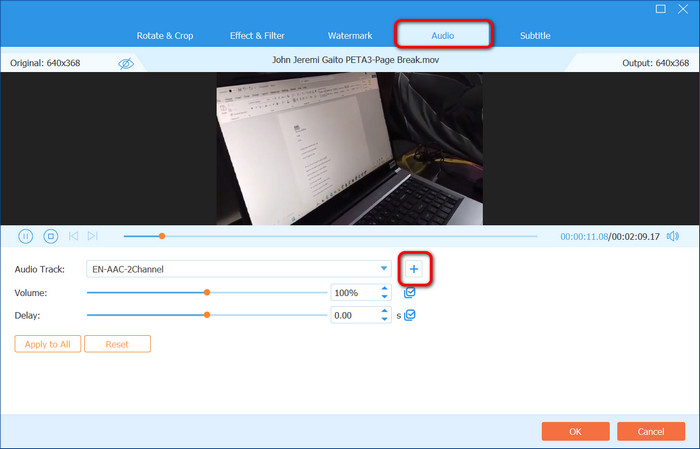The height and width of the screenshot is (449, 700).
Task: Pause the video playback
Action: (x=26, y=236)
